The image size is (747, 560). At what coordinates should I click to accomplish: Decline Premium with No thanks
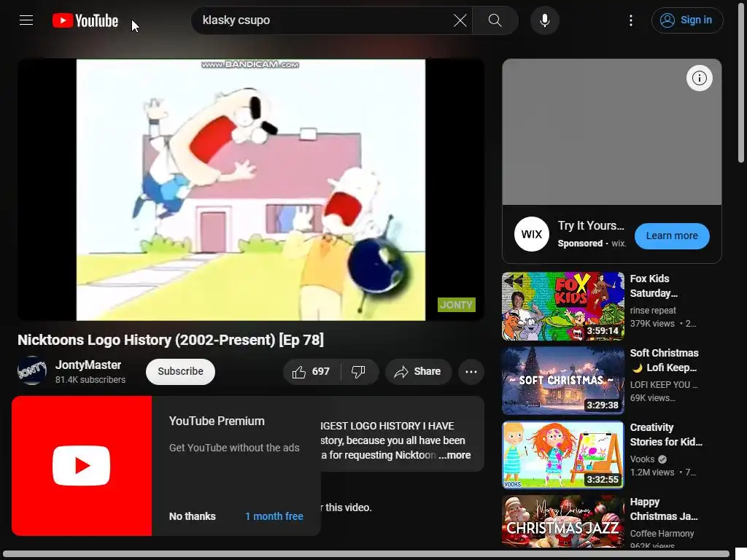tap(193, 516)
